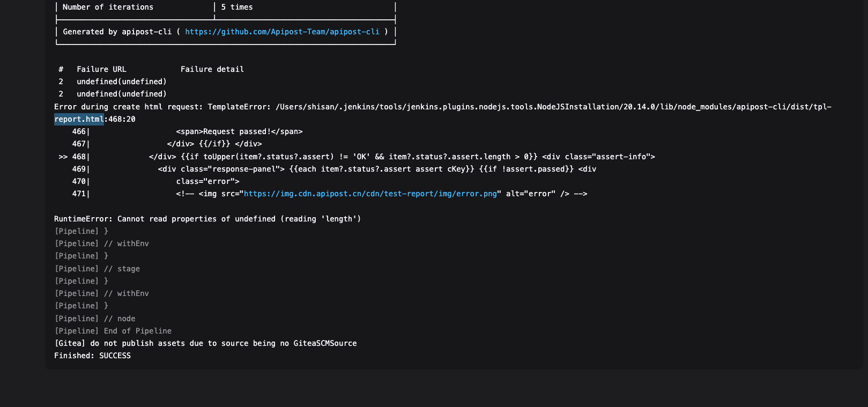
Task: Click the "Failure detail" column header
Action: 212,69
